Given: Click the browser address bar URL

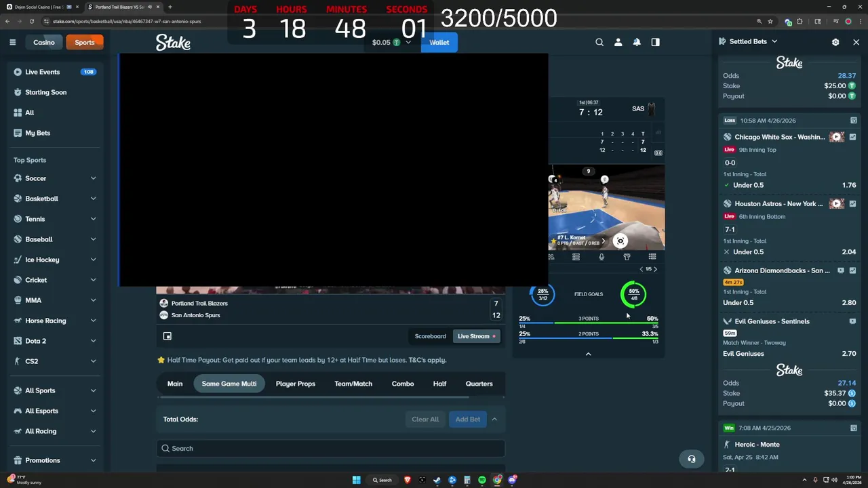Looking at the screenshot, I should [x=127, y=21].
